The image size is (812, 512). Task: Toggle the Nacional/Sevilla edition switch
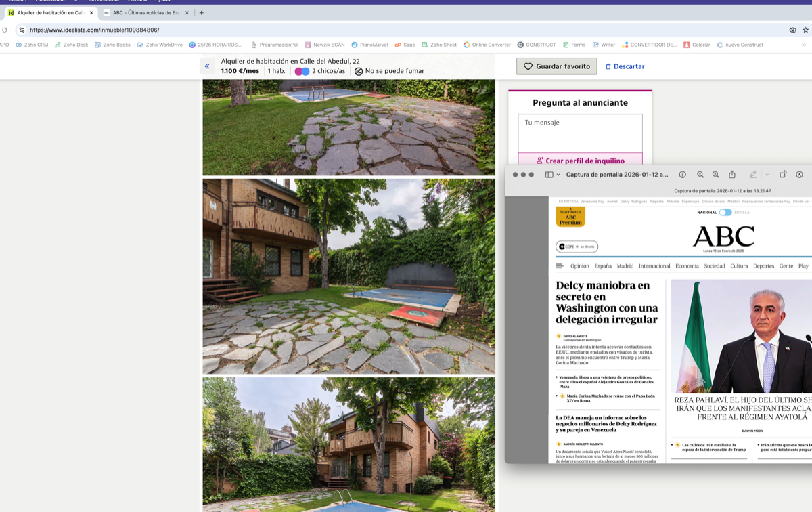[725, 212]
